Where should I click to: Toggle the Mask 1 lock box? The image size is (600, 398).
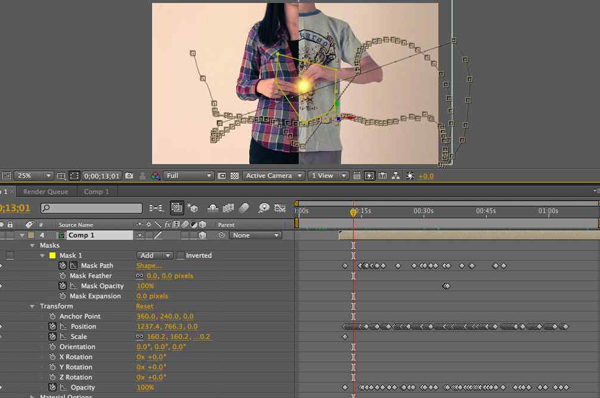[10, 255]
